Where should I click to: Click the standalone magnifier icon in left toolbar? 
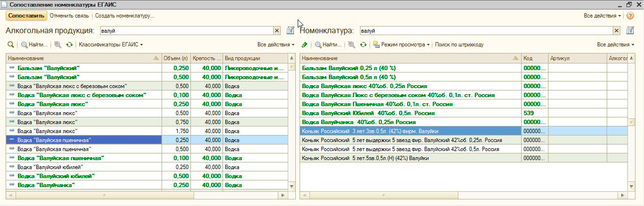(11, 45)
